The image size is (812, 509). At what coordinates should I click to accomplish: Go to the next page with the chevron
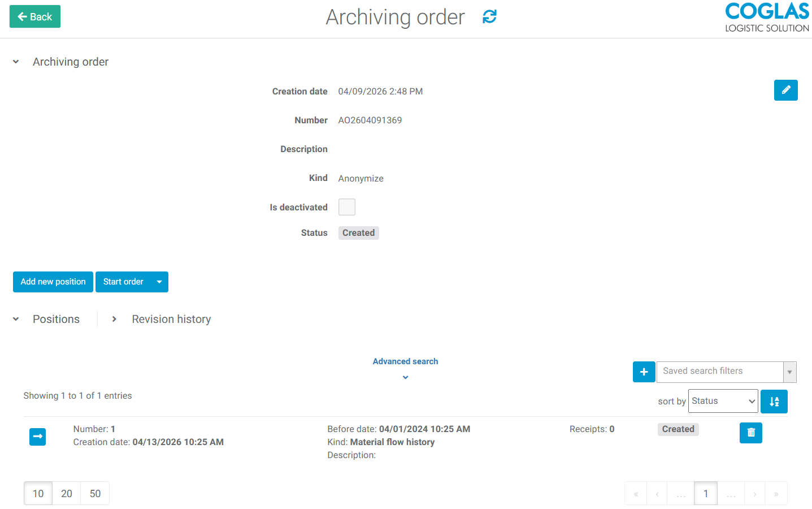coord(754,493)
